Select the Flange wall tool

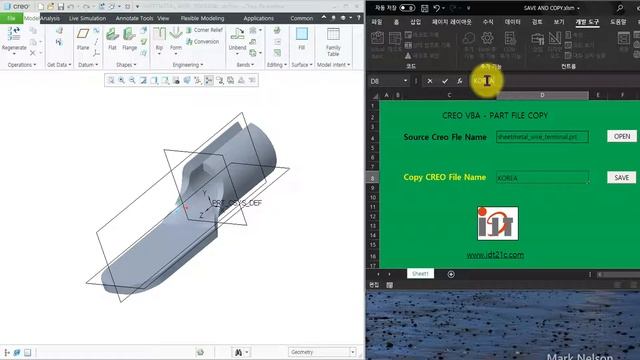[129, 39]
